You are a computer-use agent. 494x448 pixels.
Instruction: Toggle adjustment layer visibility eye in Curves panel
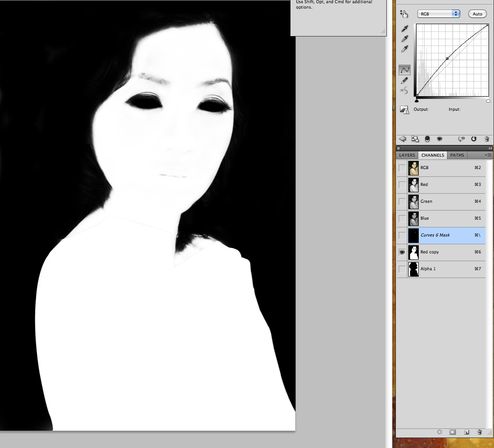[x=439, y=139]
